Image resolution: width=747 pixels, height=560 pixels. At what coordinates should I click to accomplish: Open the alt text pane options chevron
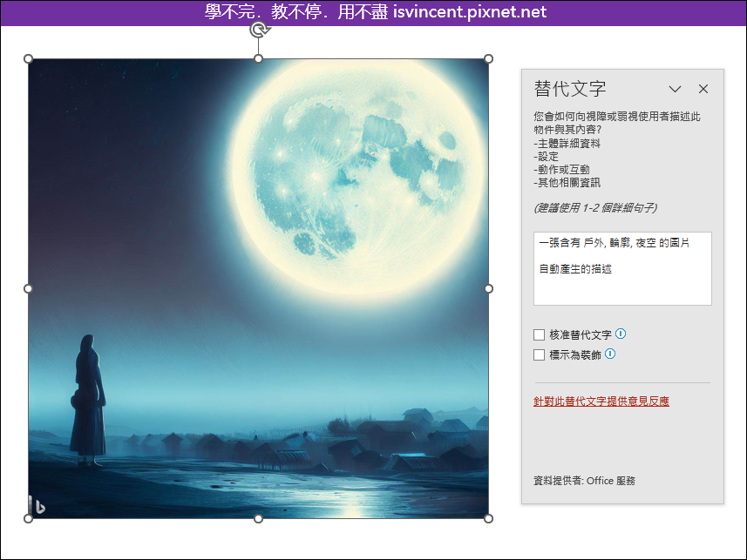675,89
